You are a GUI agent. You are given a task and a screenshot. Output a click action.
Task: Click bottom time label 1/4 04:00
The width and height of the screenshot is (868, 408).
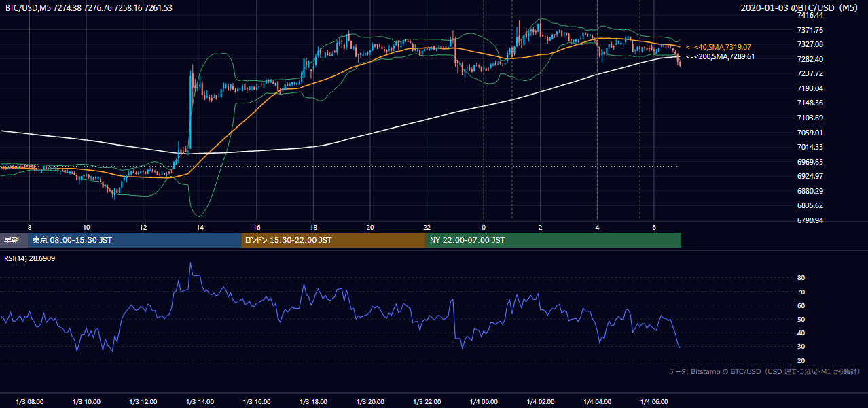[597, 402]
